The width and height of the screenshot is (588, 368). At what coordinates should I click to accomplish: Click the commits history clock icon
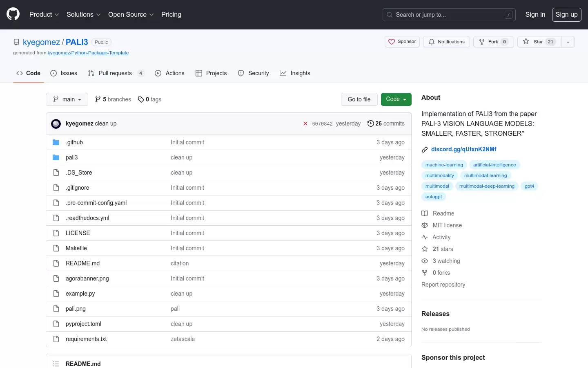pyautogui.click(x=370, y=123)
